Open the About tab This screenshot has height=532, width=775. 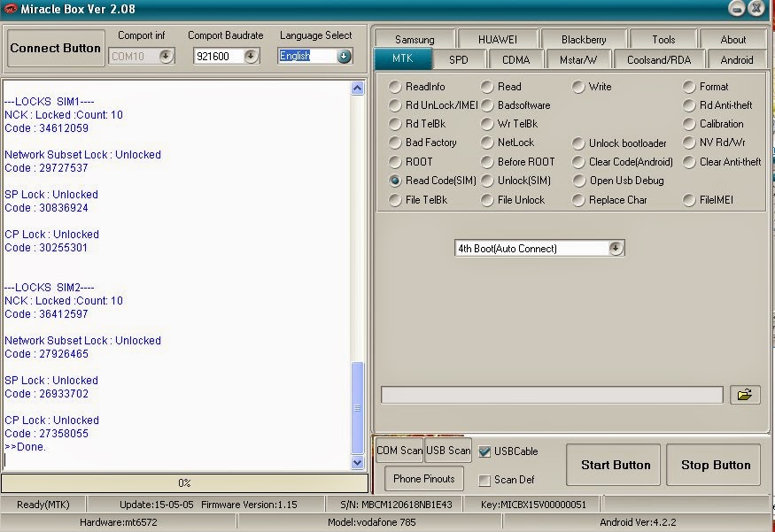tap(733, 39)
